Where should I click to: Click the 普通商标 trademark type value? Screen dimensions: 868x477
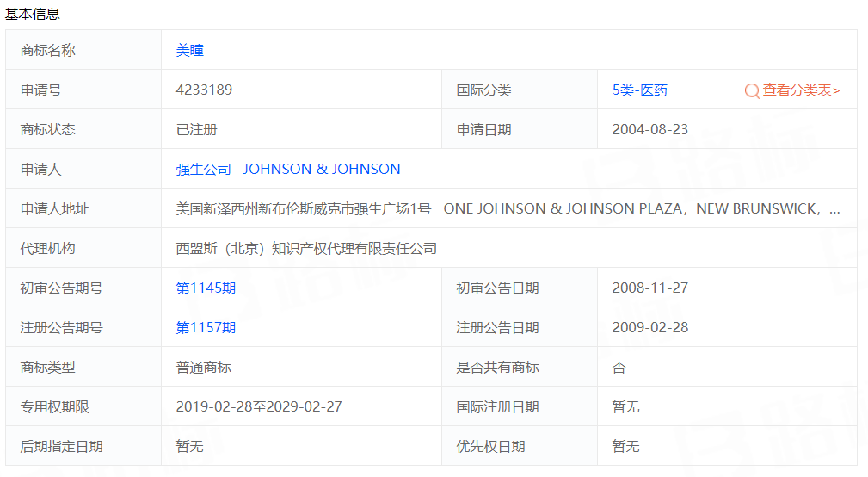coord(203,368)
